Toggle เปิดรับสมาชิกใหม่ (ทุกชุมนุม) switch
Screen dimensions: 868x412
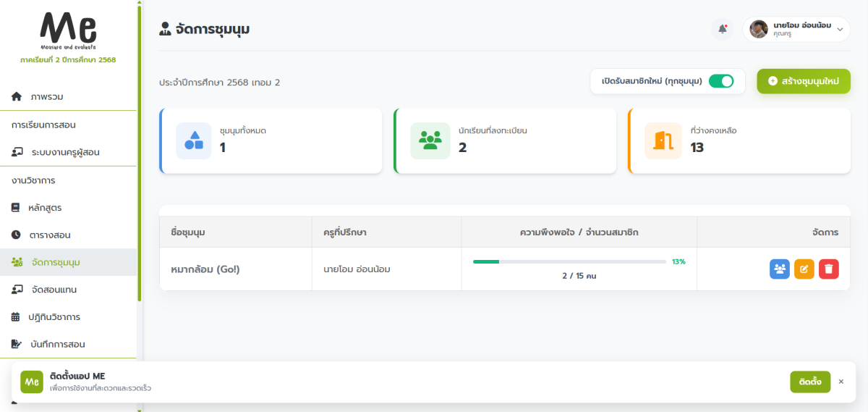pyautogui.click(x=720, y=81)
